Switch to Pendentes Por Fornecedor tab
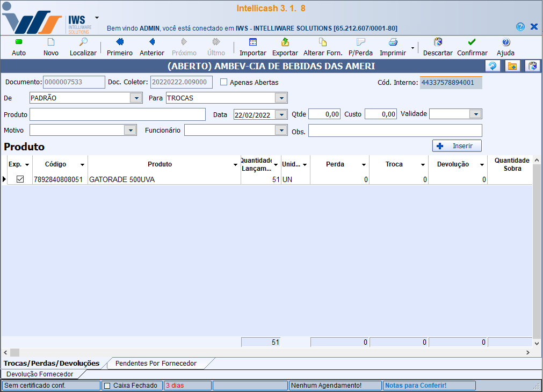The height and width of the screenshot is (392, 543). click(156, 364)
